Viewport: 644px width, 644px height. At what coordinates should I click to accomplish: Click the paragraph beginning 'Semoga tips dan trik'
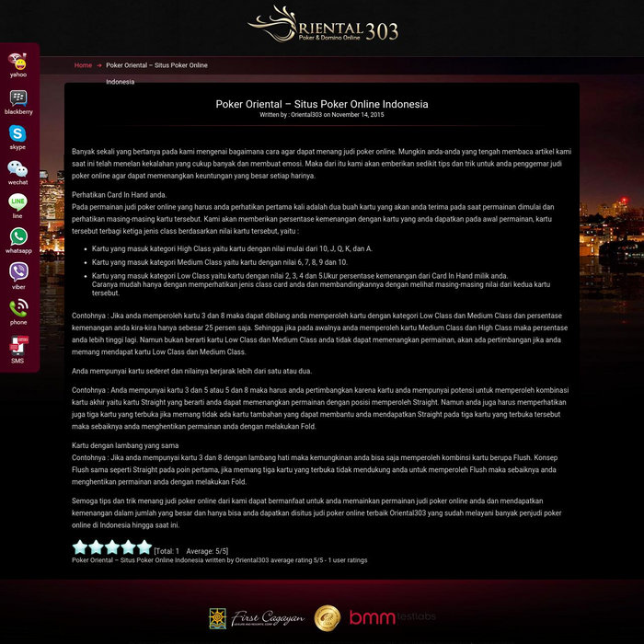point(316,513)
